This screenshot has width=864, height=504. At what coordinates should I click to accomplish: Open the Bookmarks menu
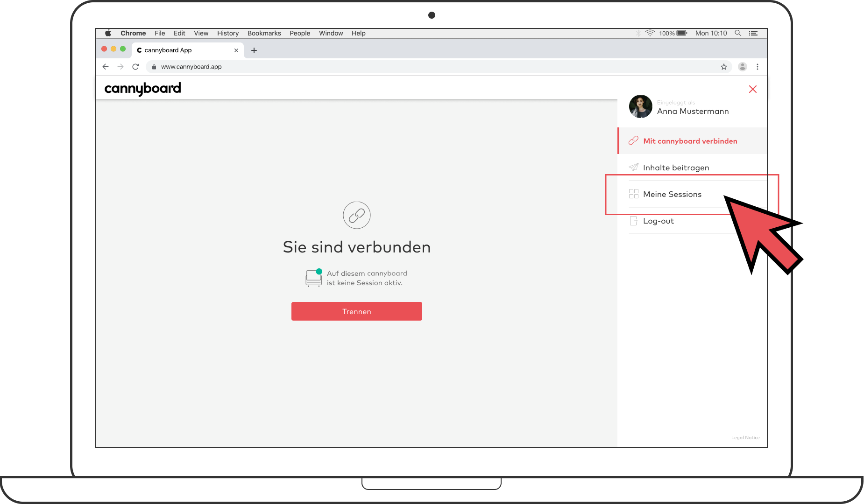(264, 33)
